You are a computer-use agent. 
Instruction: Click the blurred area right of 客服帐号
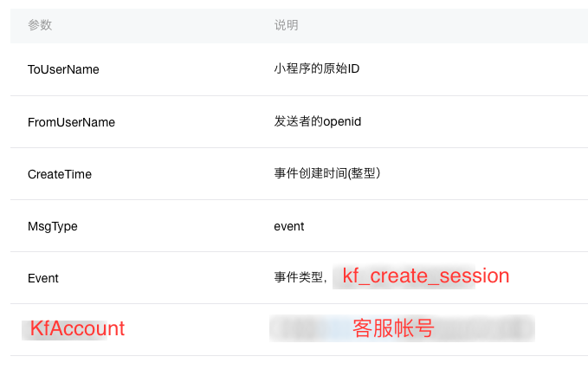tap(484, 328)
